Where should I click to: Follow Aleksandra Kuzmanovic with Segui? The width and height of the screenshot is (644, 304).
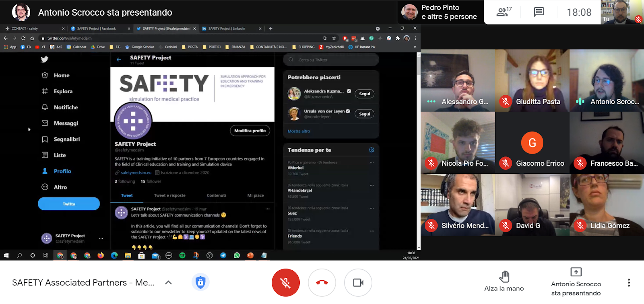click(365, 94)
